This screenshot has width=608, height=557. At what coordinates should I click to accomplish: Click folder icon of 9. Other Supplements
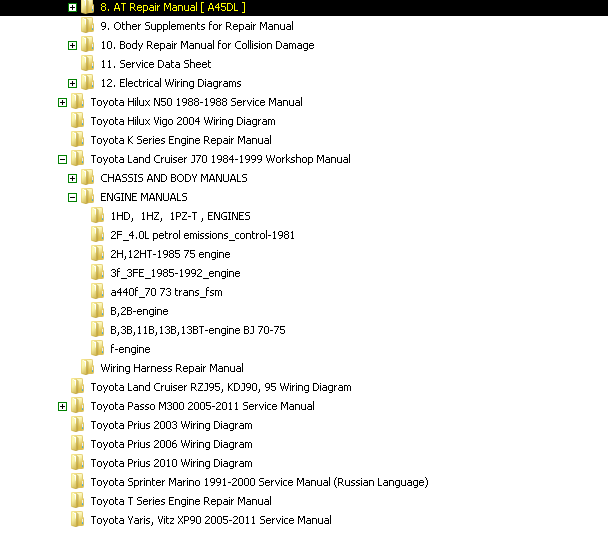(x=88, y=26)
